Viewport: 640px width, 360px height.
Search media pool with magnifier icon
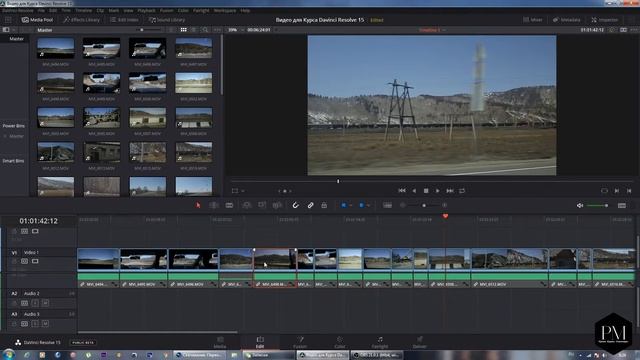[205, 30]
